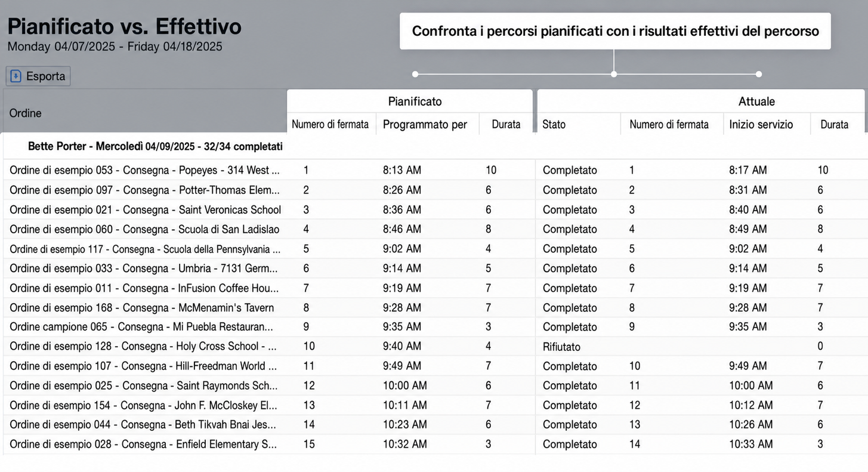Screen dimensions: 868x472
Task: Click the 10:11 AM scheduled time
Action: (405, 405)
